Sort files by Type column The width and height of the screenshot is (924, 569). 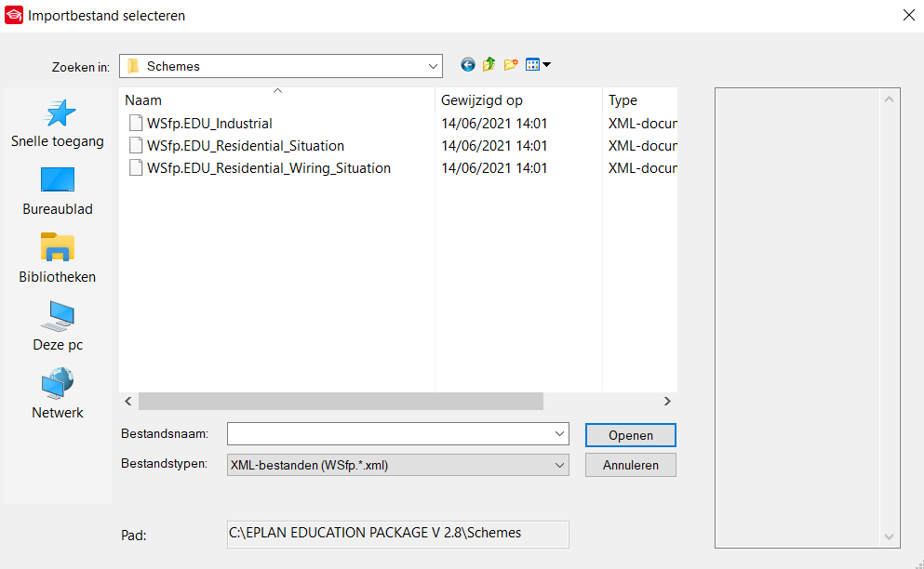pyautogui.click(x=640, y=100)
